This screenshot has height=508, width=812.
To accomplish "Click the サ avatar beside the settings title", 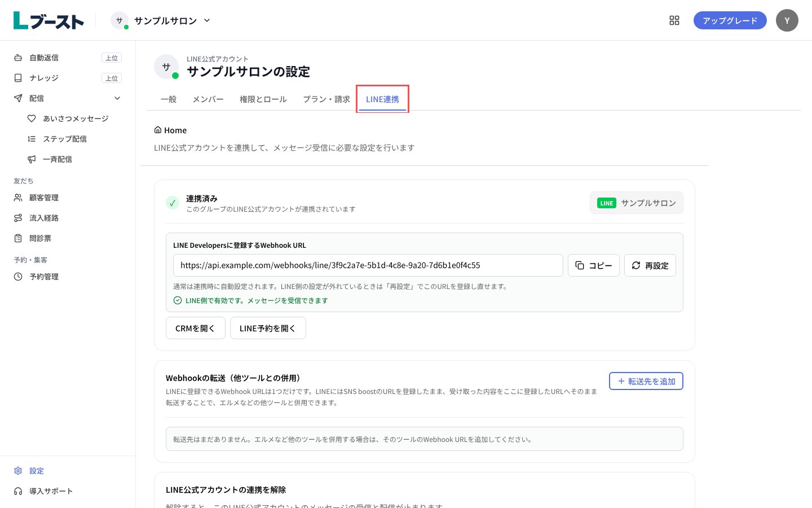I will click(x=166, y=67).
